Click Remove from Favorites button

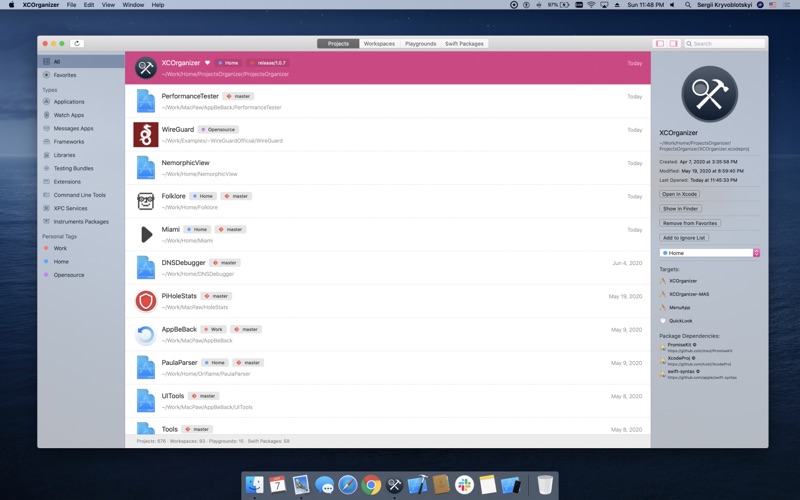(690, 223)
